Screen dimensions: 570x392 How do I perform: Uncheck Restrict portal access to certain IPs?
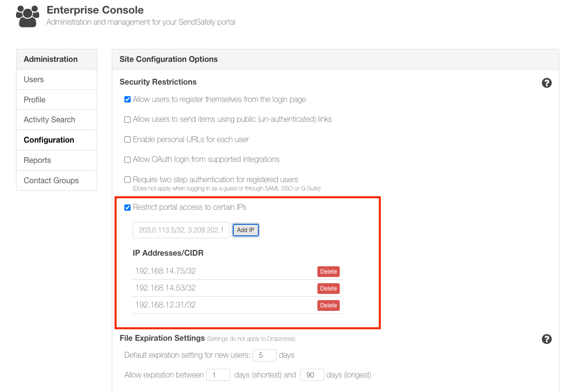pyautogui.click(x=127, y=207)
